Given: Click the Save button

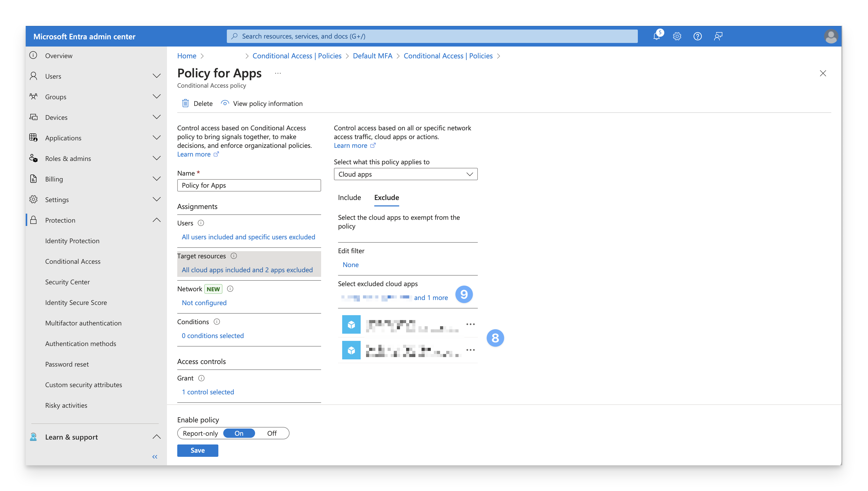Looking at the screenshot, I should point(198,450).
